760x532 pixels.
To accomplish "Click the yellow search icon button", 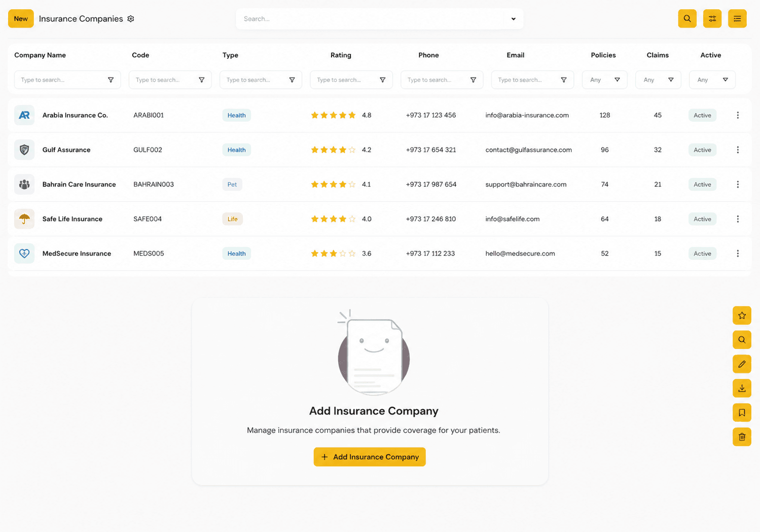I will 687,19.
